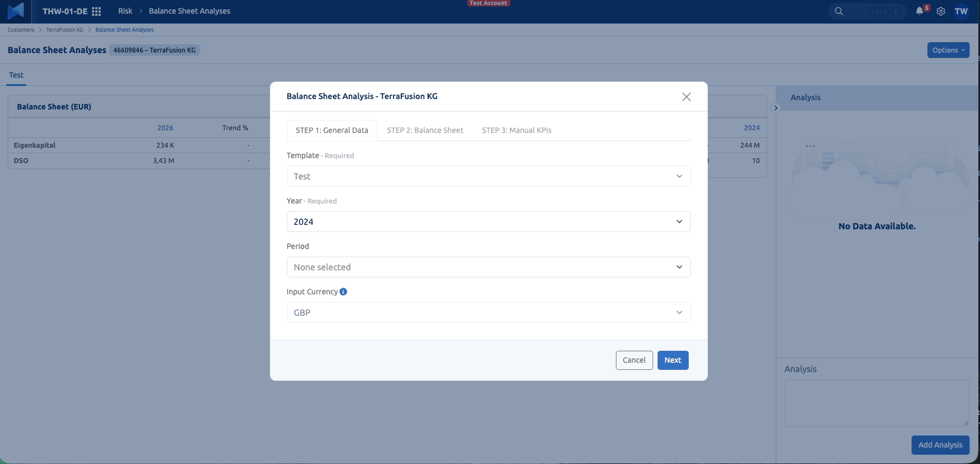Open the Input Currency GBP dropdown
980x464 pixels.
(x=488, y=312)
